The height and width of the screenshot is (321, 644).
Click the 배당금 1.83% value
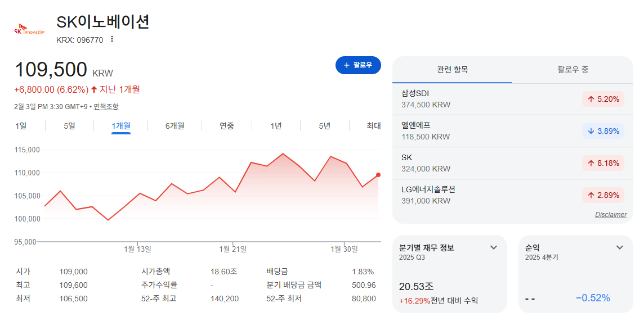(363, 272)
